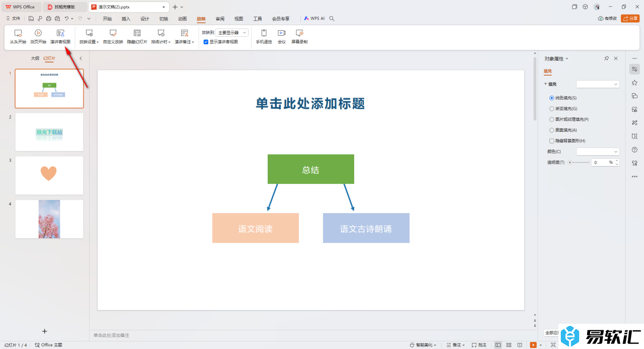Open more options (three dots) in sidebar
644x349 pixels.
[x=634, y=176]
